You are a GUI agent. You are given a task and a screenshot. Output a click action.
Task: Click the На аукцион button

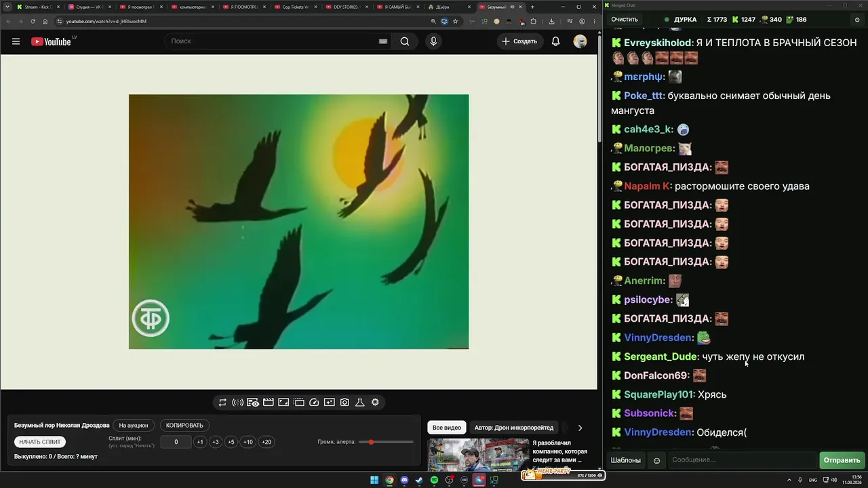pyautogui.click(x=134, y=426)
